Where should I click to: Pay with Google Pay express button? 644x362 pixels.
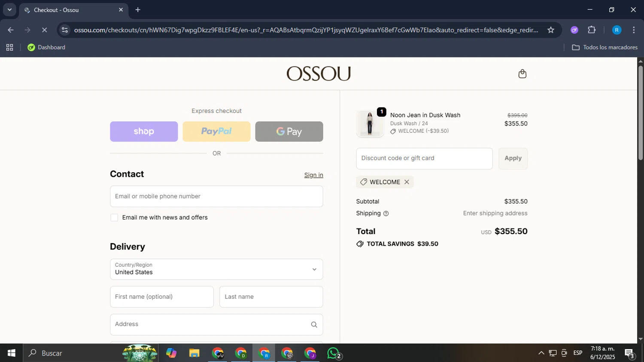pos(289,131)
